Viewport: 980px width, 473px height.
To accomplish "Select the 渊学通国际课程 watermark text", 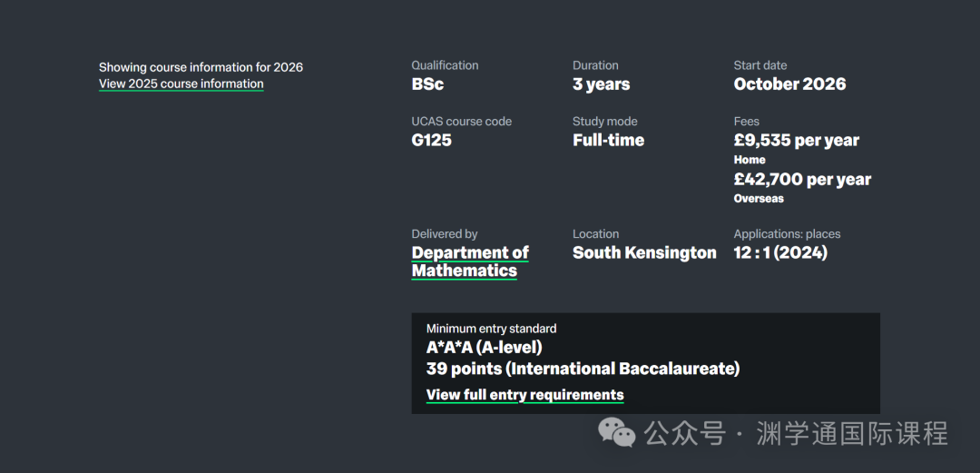I will tap(851, 433).
